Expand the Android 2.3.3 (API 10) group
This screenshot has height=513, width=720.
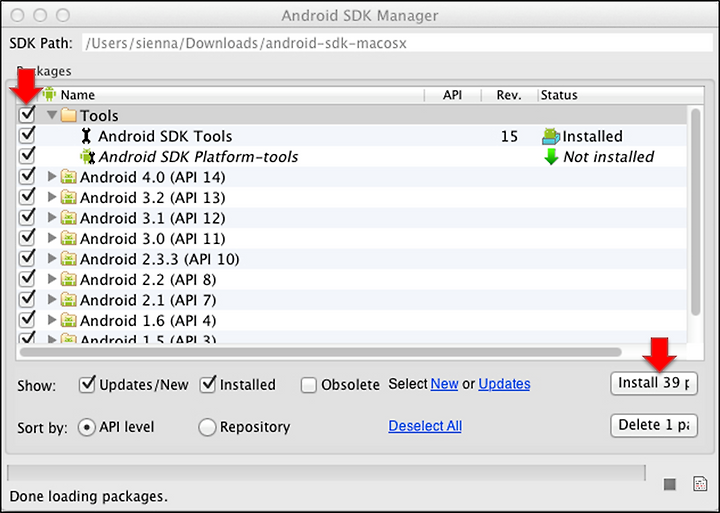coord(52,259)
